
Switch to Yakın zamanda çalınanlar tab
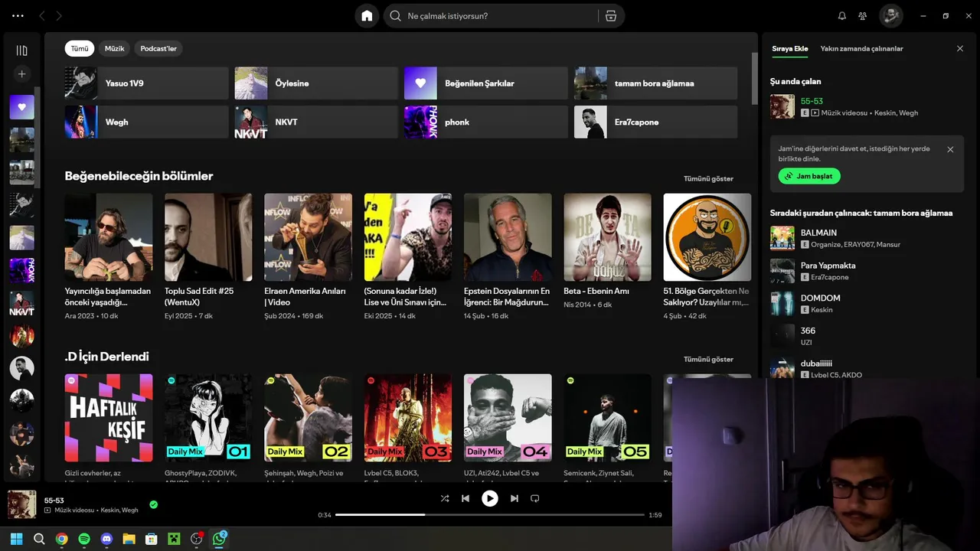(862, 48)
